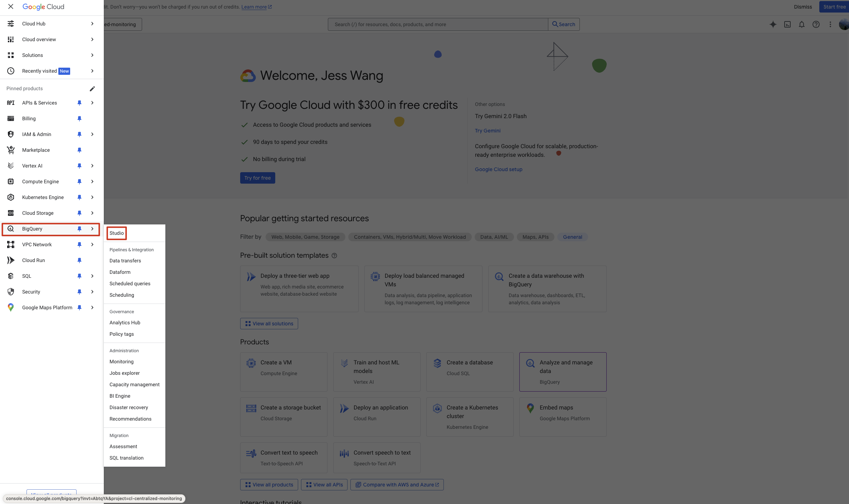Click the SQL stack icon
The image size is (849, 504).
[11, 276]
